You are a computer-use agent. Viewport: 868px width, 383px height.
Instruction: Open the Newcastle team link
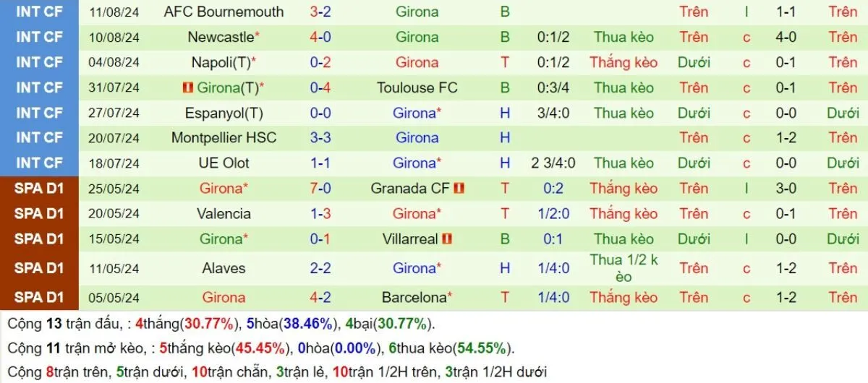(x=221, y=37)
